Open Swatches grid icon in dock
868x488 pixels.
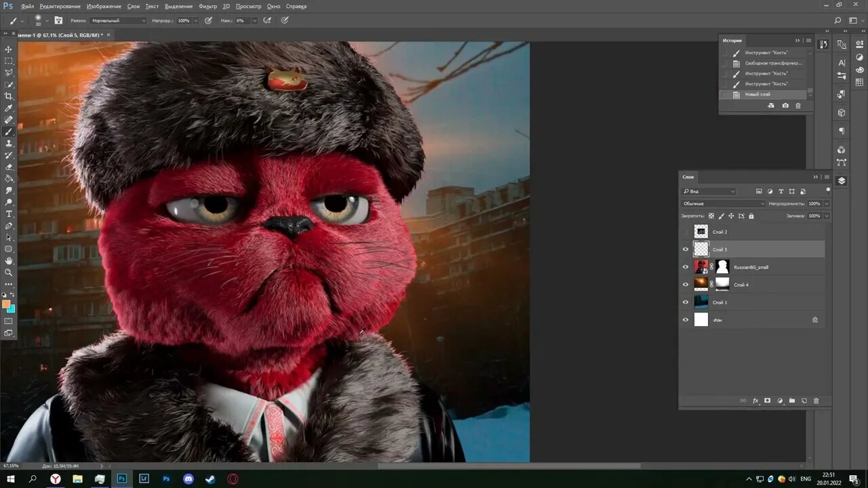(860, 82)
